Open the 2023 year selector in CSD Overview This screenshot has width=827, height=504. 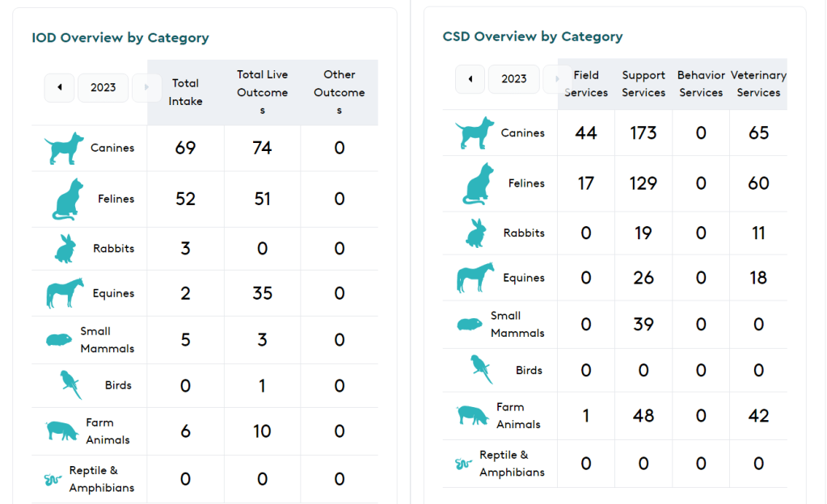[514, 79]
